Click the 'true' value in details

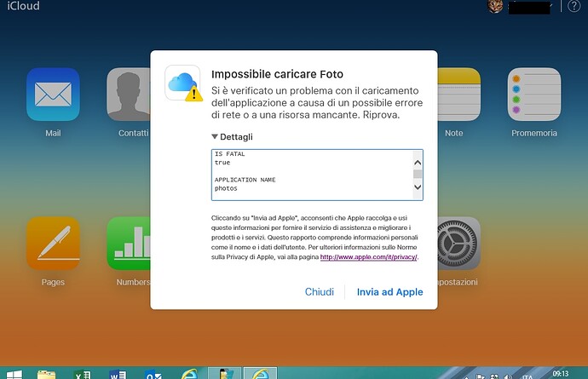coord(222,163)
